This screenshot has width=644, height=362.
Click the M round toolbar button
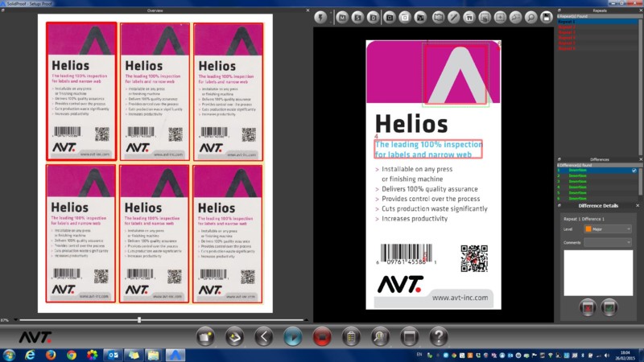point(342,17)
